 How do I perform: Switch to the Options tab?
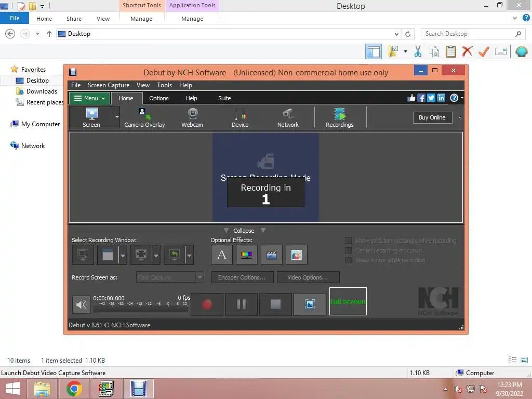tap(159, 98)
